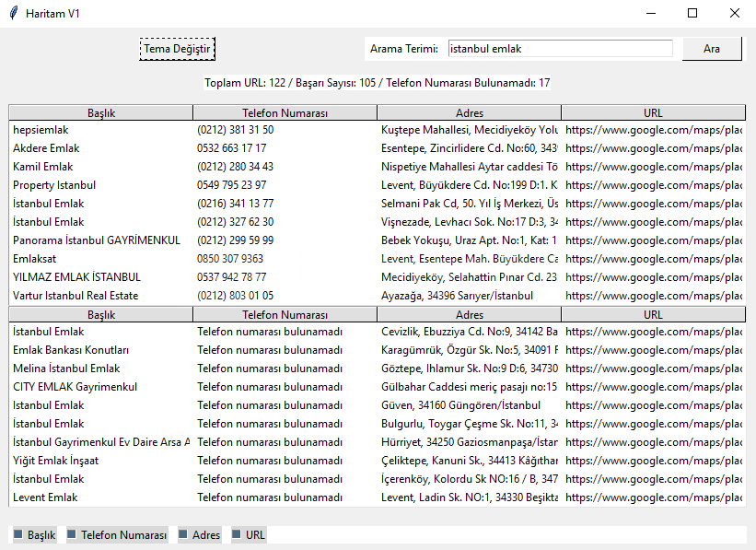Select CITY EMLAK Gayrimenkul row
The width and height of the screenshot is (756, 550).
tap(377, 386)
